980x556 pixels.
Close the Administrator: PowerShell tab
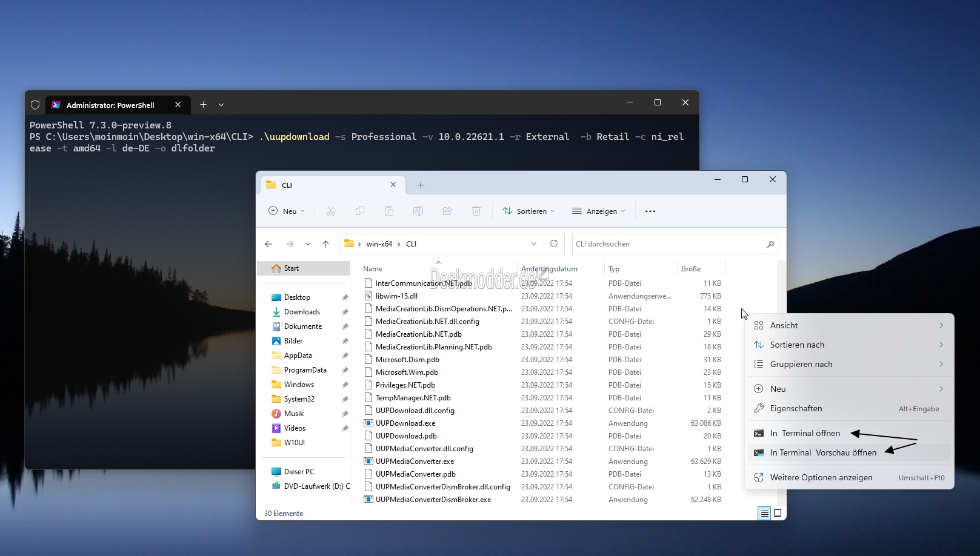(178, 105)
